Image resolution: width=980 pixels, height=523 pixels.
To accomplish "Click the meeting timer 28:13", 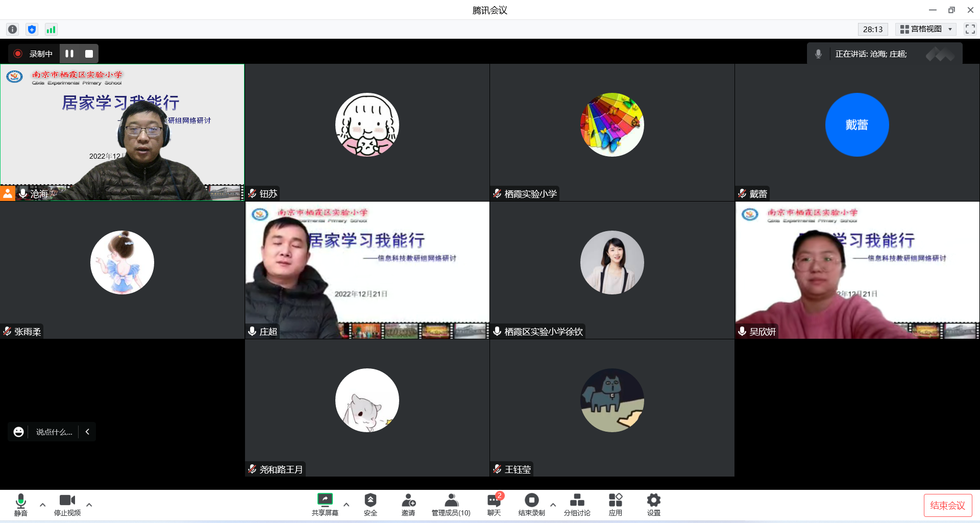I will point(873,29).
